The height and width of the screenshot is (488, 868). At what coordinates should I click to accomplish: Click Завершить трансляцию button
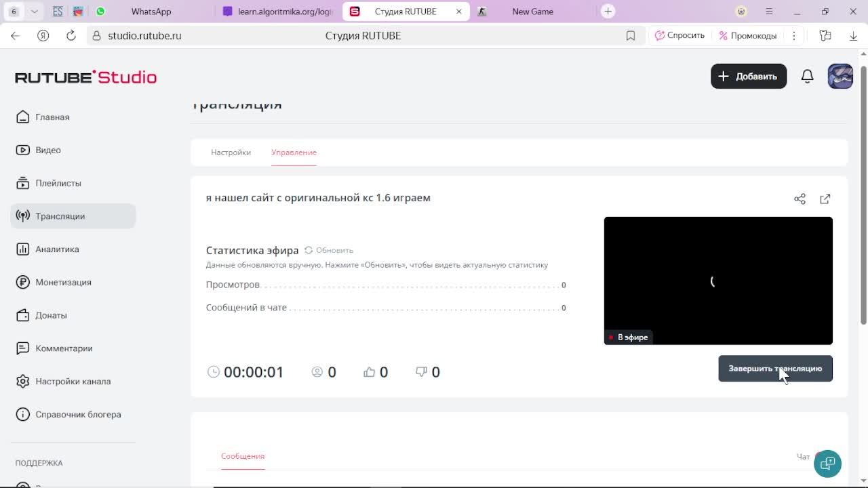[x=775, y=369]
